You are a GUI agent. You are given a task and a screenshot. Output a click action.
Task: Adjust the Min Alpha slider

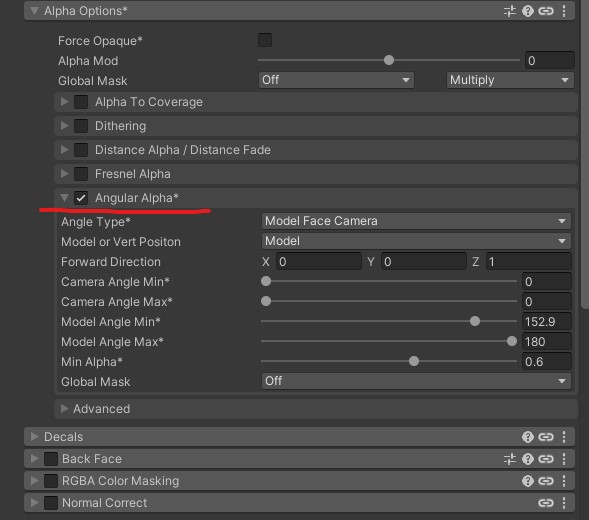tap(389, 361)
